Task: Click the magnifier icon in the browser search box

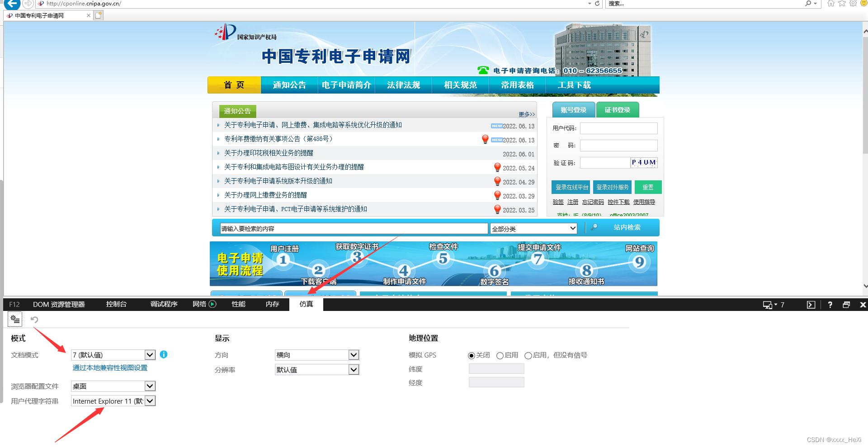Action: pos(808,4)
